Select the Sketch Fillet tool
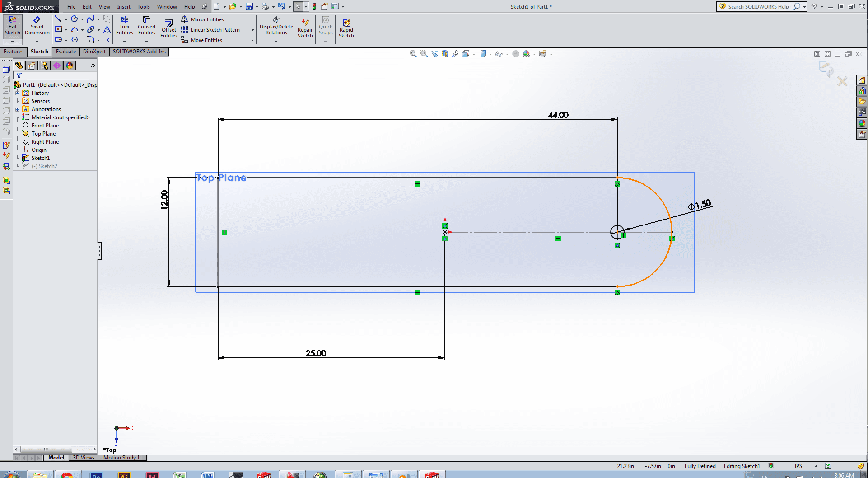Viewport: 868px width, 478px height. click(x=91, y=40)
